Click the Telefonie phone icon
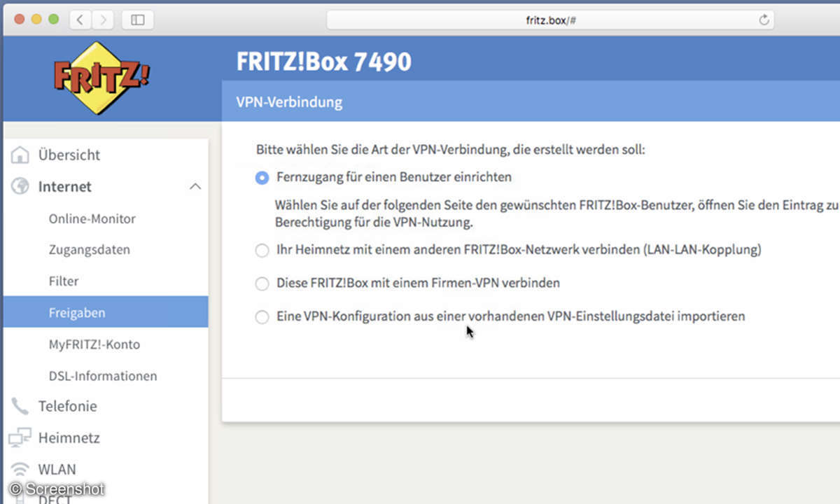This screenshot has height=504, width=840. click(21, 406)
